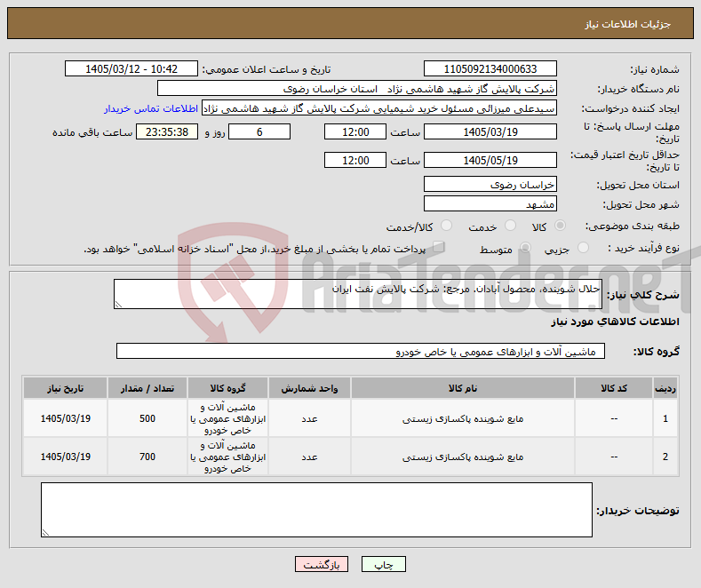The image size is (701, 588).
Task: Open the اطلاعات تماس خریدار link
Action: coord(151,109)
